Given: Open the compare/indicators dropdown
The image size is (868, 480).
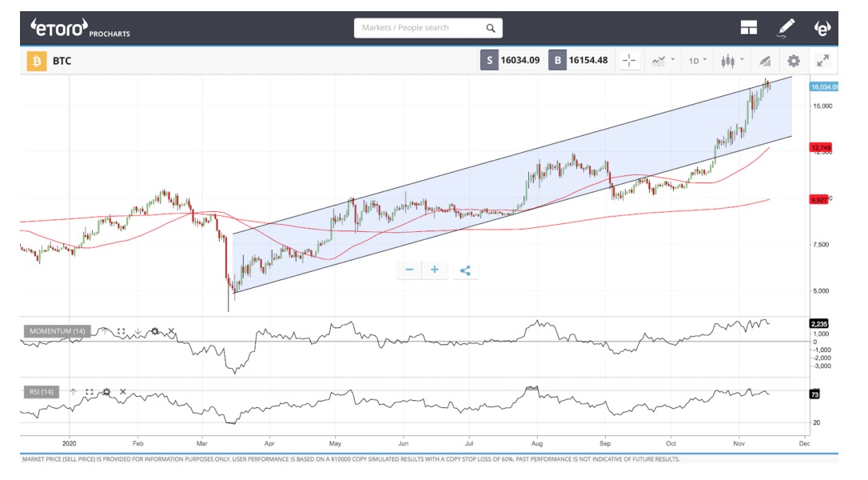Looking at the screenshot, I should pos(663,61).
